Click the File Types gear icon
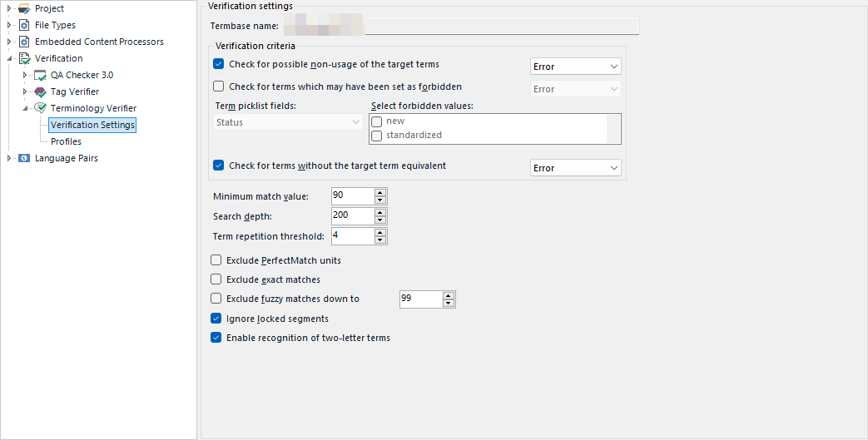The width and height of the screenshot is (868, 440). pos(24,26)
